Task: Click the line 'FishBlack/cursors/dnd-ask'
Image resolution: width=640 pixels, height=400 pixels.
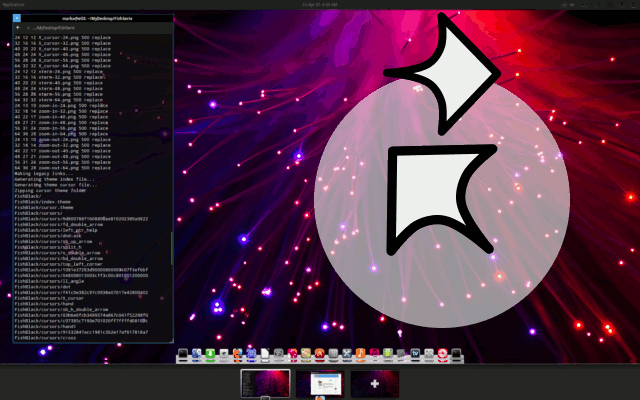Action: (x=48, y=236)
